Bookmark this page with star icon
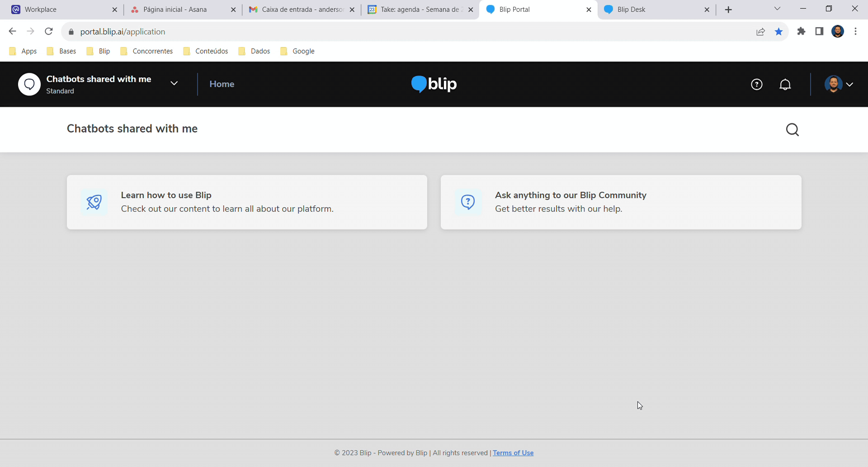Screen dimensions: 868x467 click(778, 32)
